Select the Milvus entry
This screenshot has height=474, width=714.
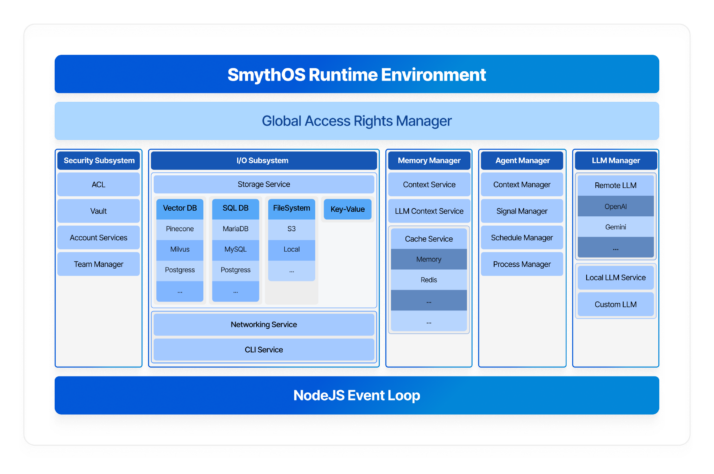[x=180, y=250]
